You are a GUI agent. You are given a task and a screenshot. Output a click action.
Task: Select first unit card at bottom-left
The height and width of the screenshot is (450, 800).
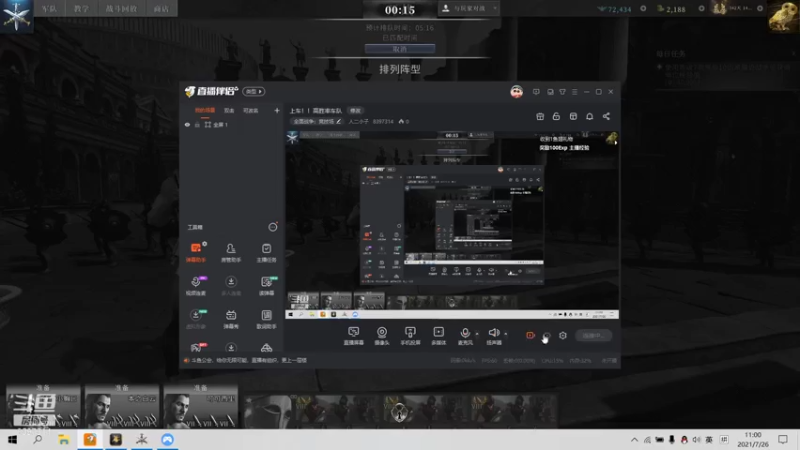pyautogui.click(x=43, y=406)
